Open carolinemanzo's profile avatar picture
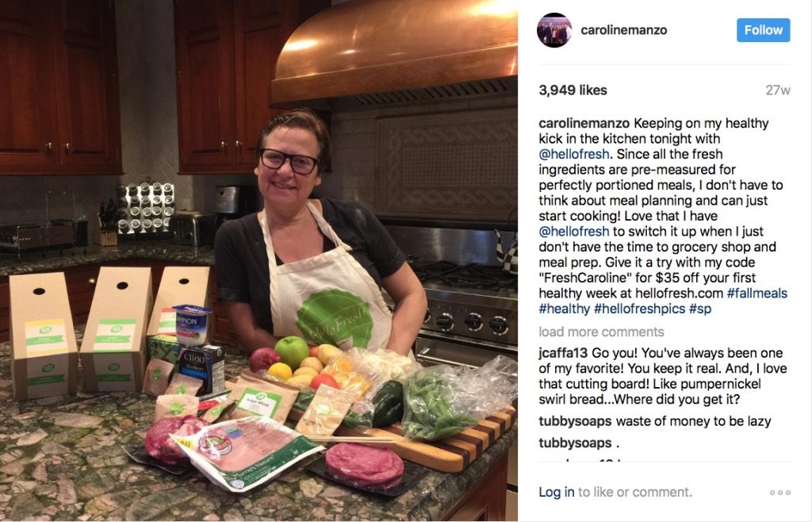 tap(554, 30)
